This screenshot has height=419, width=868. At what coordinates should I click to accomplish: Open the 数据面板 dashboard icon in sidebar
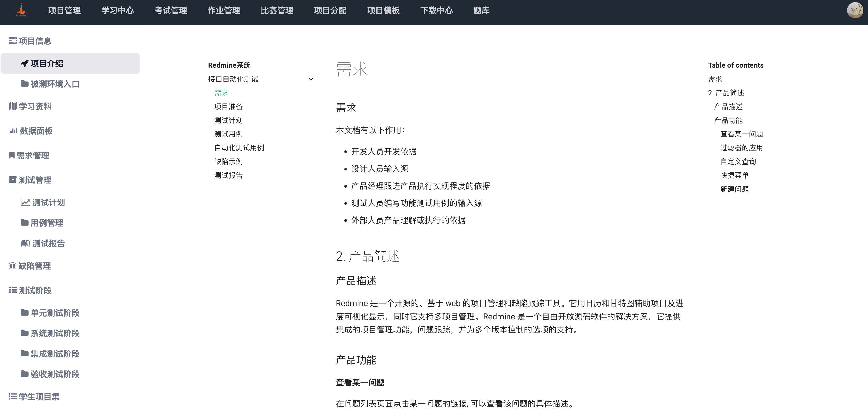[13, 131]
